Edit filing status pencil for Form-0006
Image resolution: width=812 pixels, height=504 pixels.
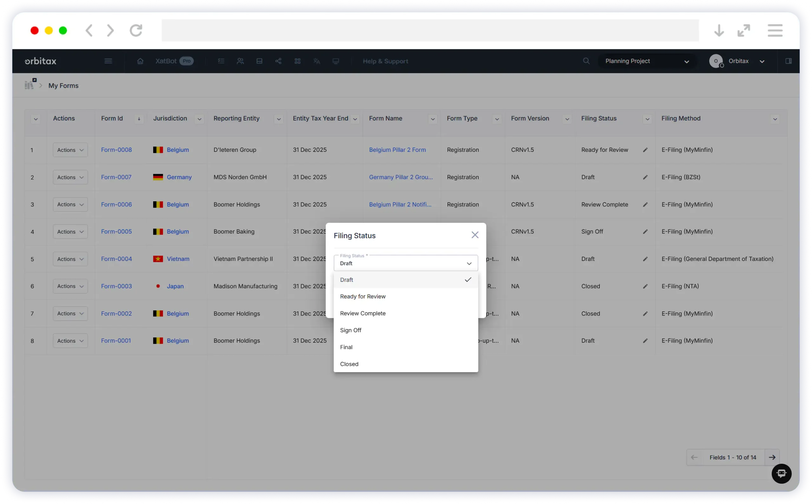pos(645,205)
